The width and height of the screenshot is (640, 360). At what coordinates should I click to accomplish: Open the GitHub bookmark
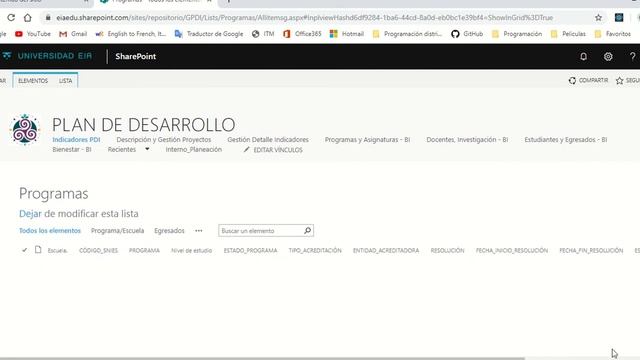pos(467,34)
